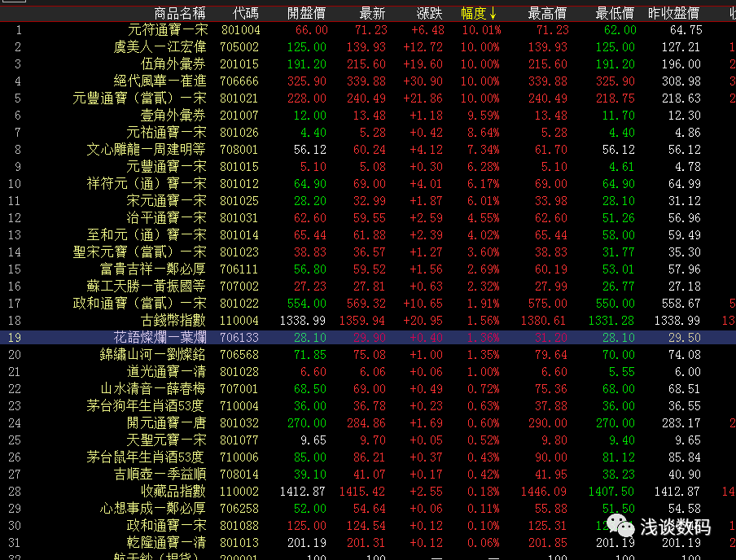Select the row 絕代風華—崔進

coord(368,81)
